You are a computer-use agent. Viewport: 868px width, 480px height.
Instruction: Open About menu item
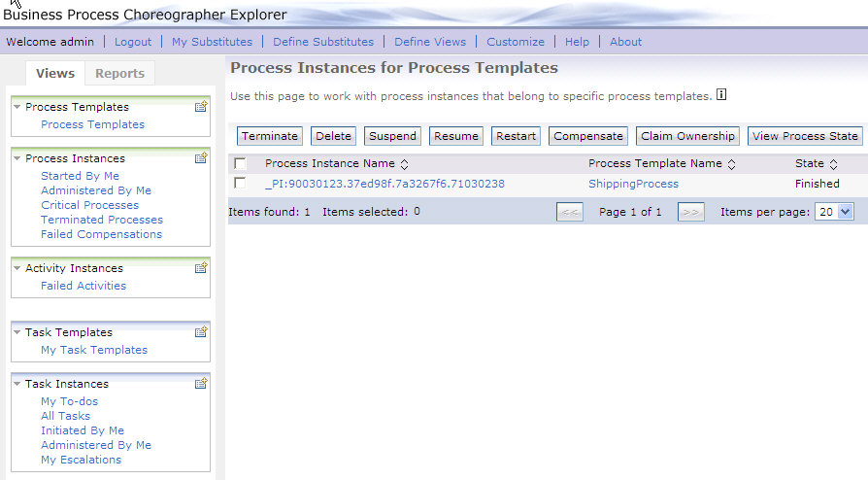click(625, 42)
